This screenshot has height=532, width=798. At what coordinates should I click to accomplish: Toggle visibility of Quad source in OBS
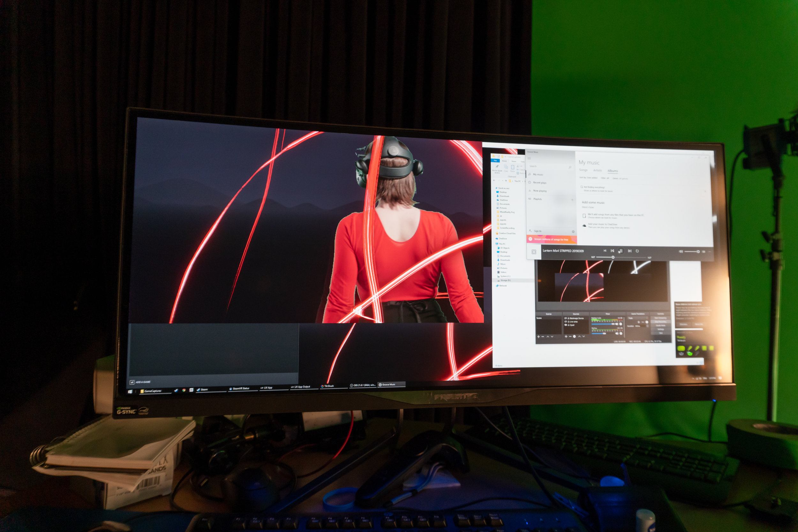[566, 325]
